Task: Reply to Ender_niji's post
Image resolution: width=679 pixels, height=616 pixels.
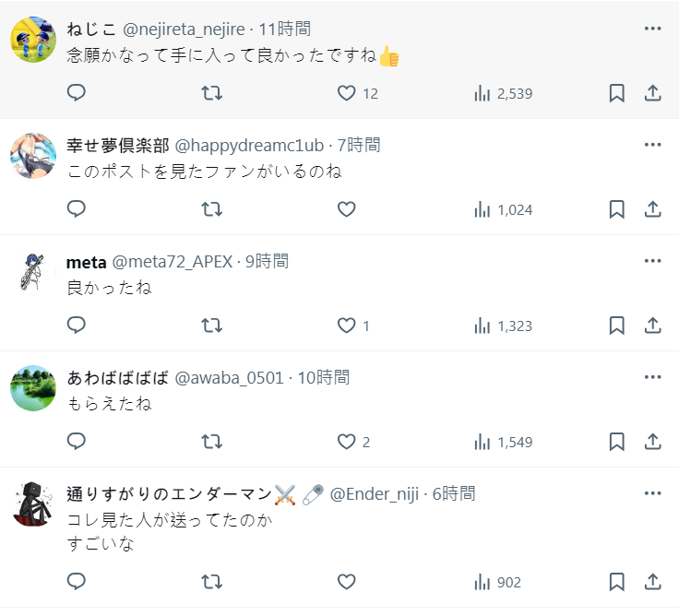Action: coord(77,582)
